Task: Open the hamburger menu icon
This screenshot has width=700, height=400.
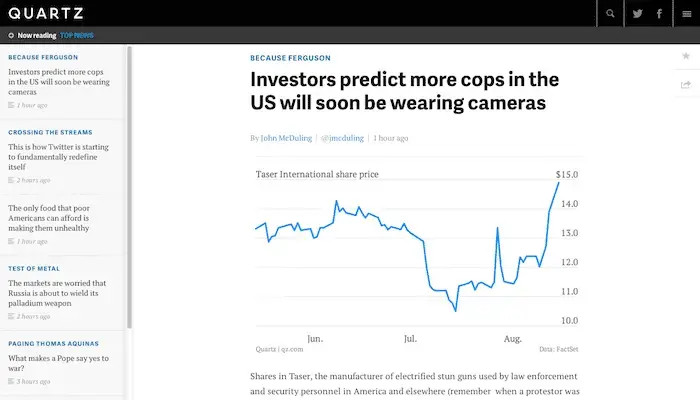Action: [x=686, y=14]
